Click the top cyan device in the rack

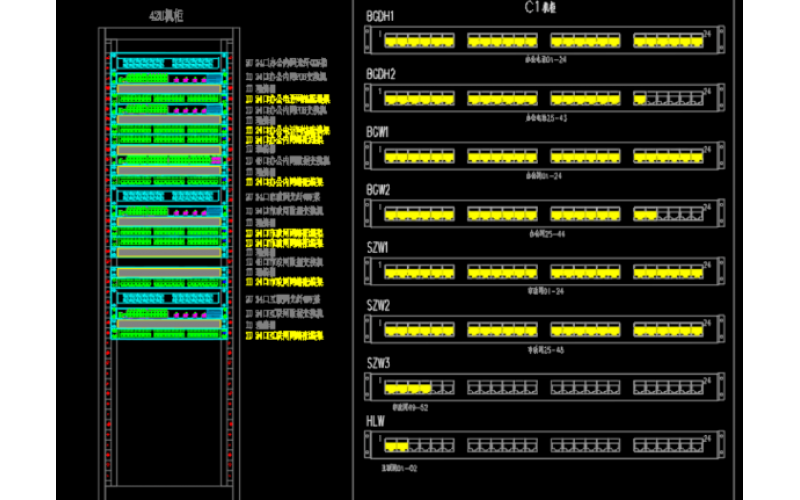[168, 62]
